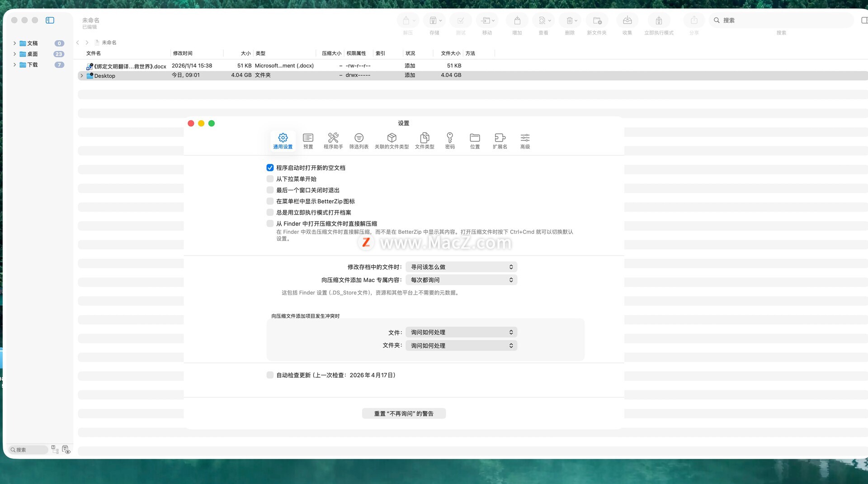Click the 文稿 folder icon in sidebar
Screen dimensions: 868x484
tap(23, 43)
